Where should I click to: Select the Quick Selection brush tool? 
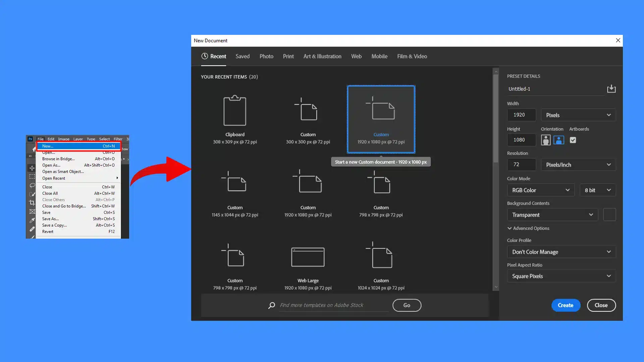coord(32,194)
